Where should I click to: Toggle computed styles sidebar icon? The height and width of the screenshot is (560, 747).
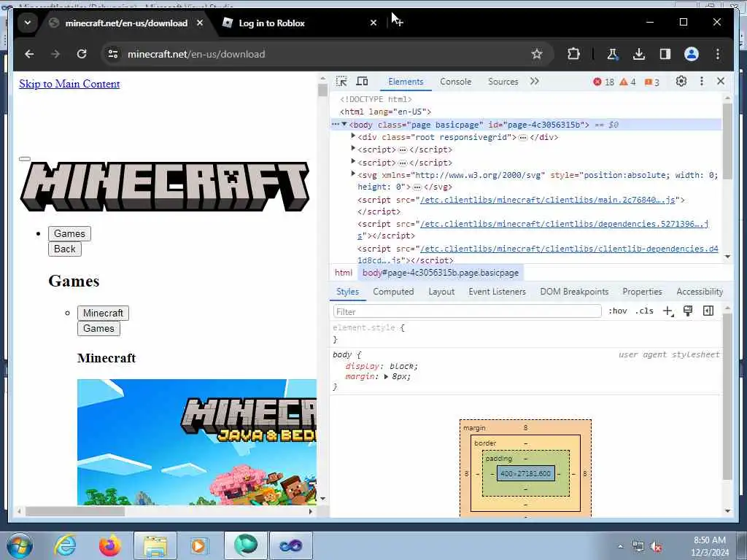pyautogui.click(x=708, y=311)
